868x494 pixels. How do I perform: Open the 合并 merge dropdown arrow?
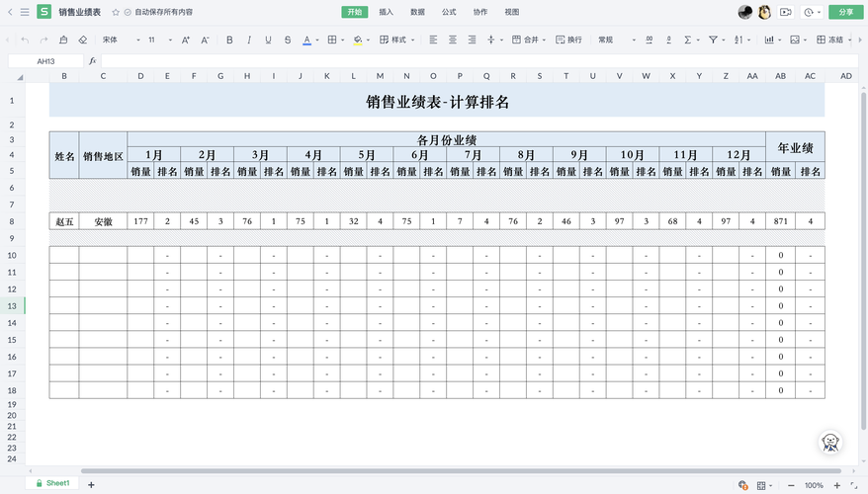coord(544,40)
